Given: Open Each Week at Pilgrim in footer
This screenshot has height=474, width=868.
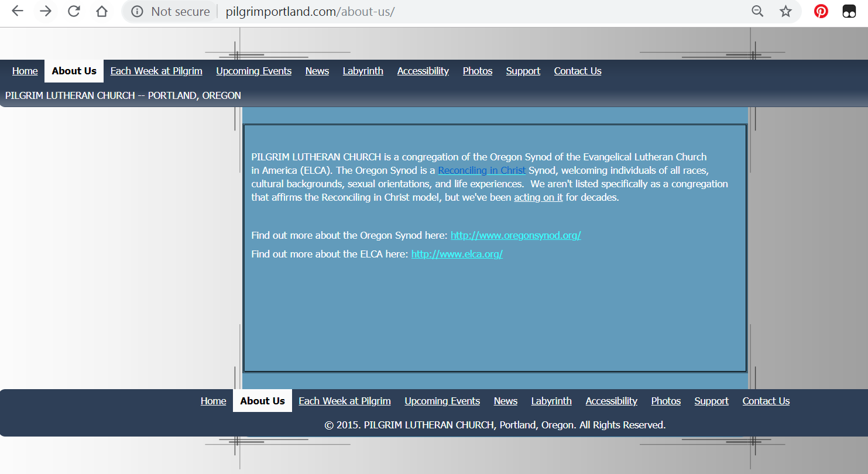Looking at the screenshot, I should click(x=345, y=401).
